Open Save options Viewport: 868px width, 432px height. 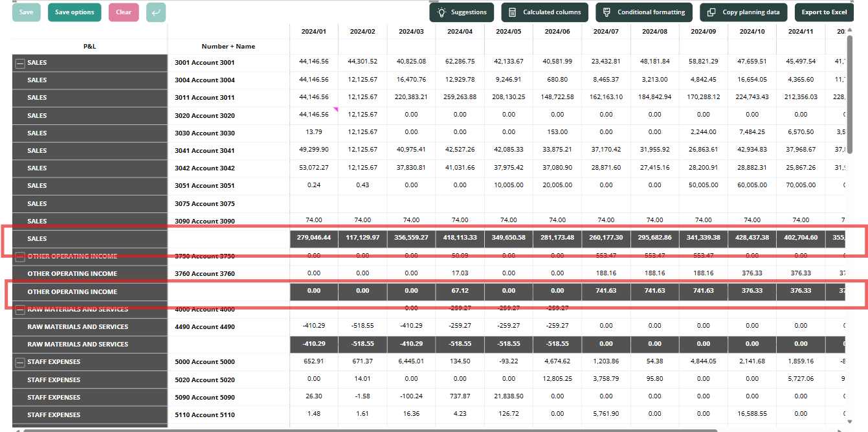[74, 12]
